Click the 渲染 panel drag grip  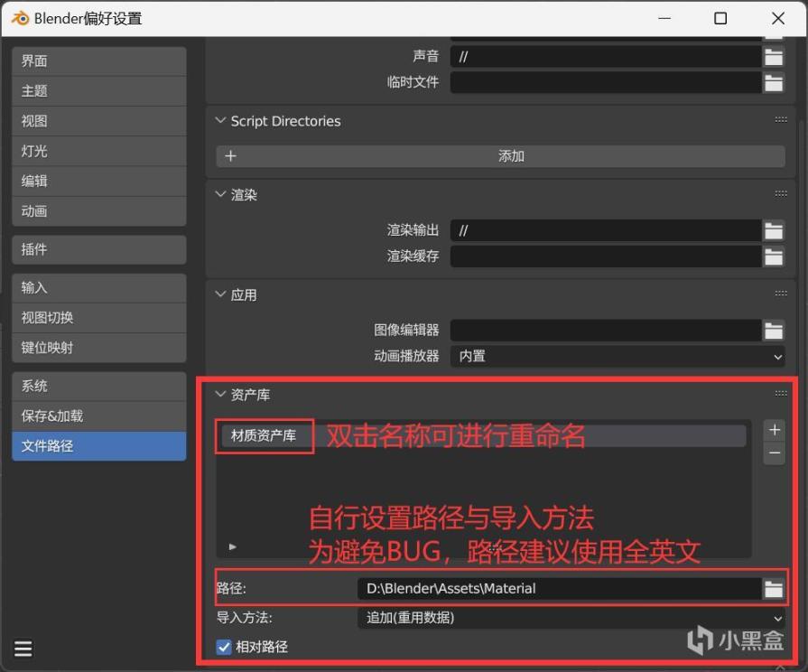coord(781,194)
